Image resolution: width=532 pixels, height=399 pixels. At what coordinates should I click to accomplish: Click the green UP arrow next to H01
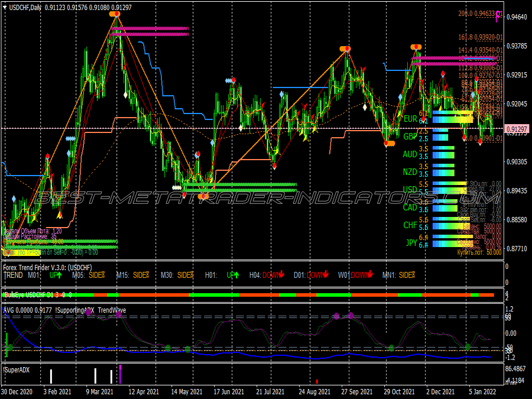pos(236,275)
